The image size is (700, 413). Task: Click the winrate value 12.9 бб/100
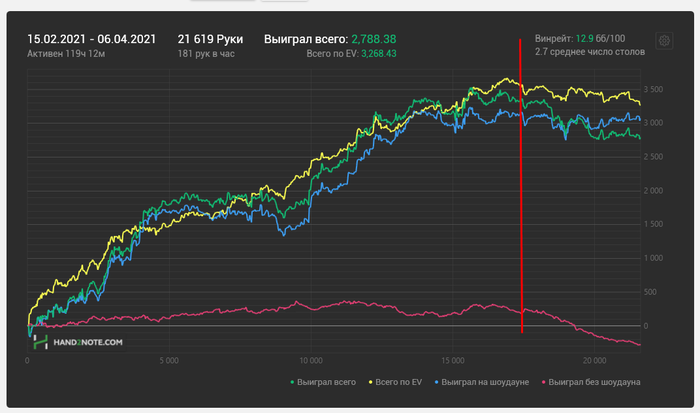[600, 38]
